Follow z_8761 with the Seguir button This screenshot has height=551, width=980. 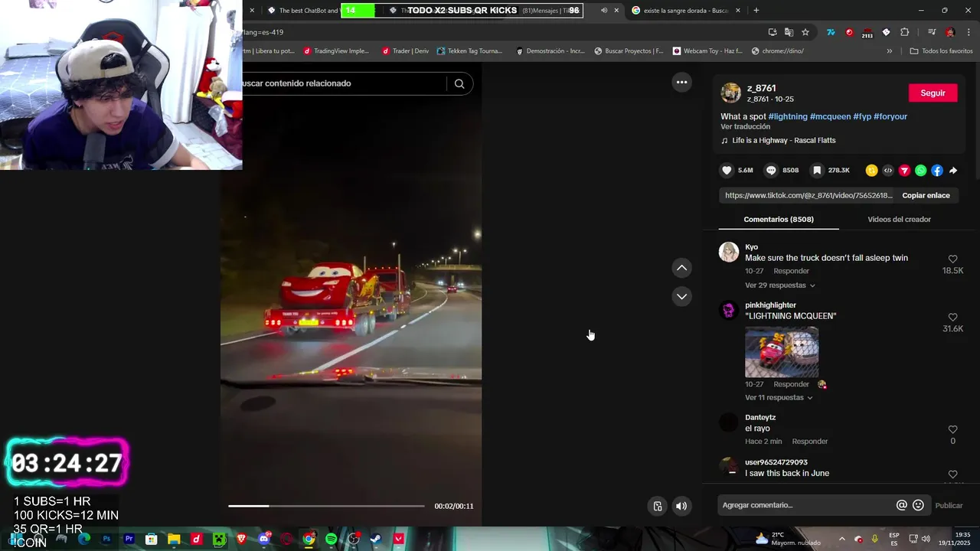click(x=933, y=93)
